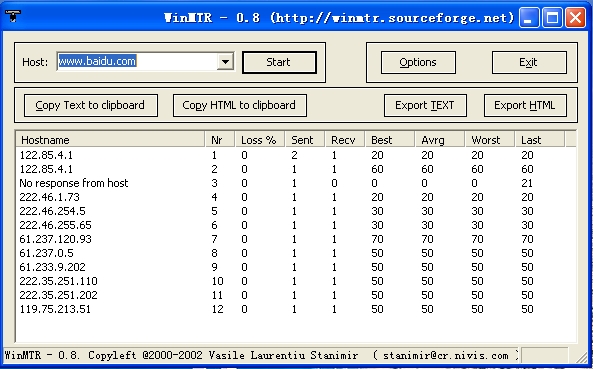Click the Worst column header
The height and width of the screenshot is (369, 593).
click(x=490, y=140)
